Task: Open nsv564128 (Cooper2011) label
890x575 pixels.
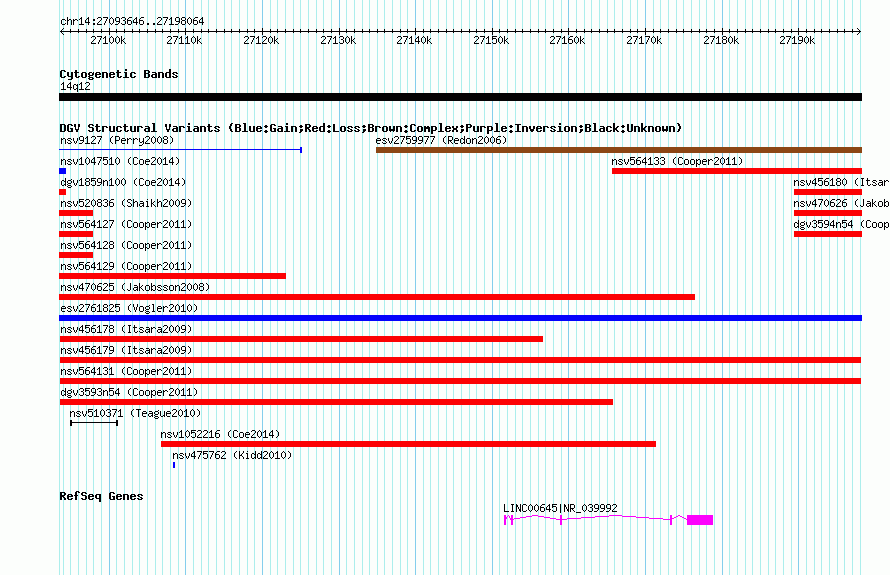Action: click(x=126, y=245)
